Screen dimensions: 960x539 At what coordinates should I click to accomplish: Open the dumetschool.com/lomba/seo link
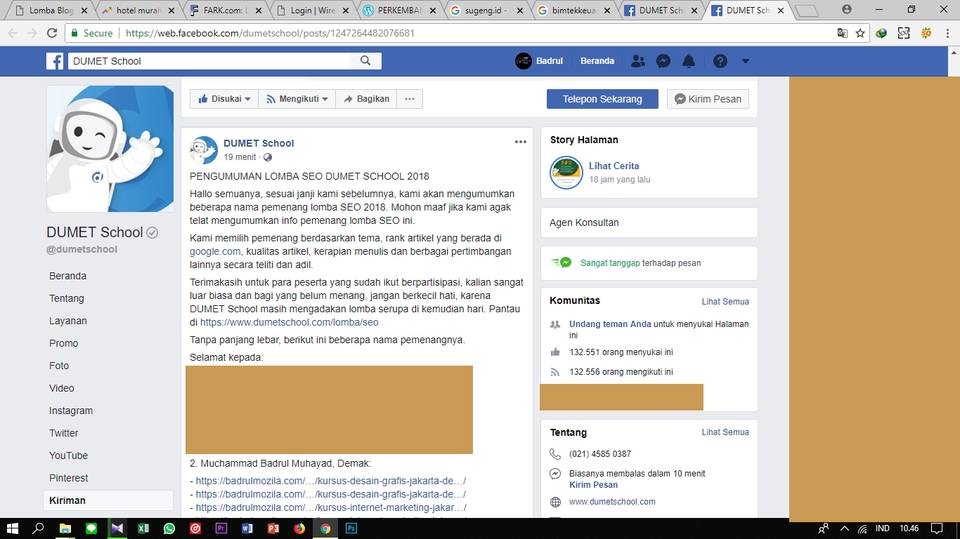click(289, 322)
